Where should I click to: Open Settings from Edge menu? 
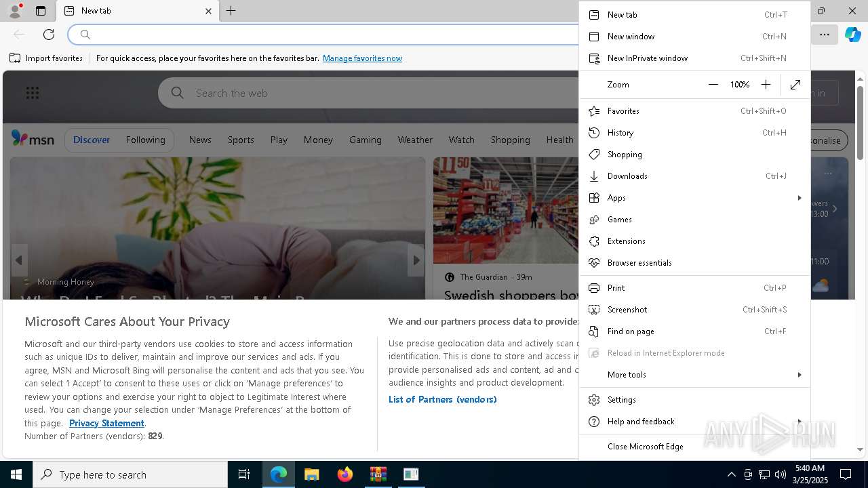(x=694, y=400)
